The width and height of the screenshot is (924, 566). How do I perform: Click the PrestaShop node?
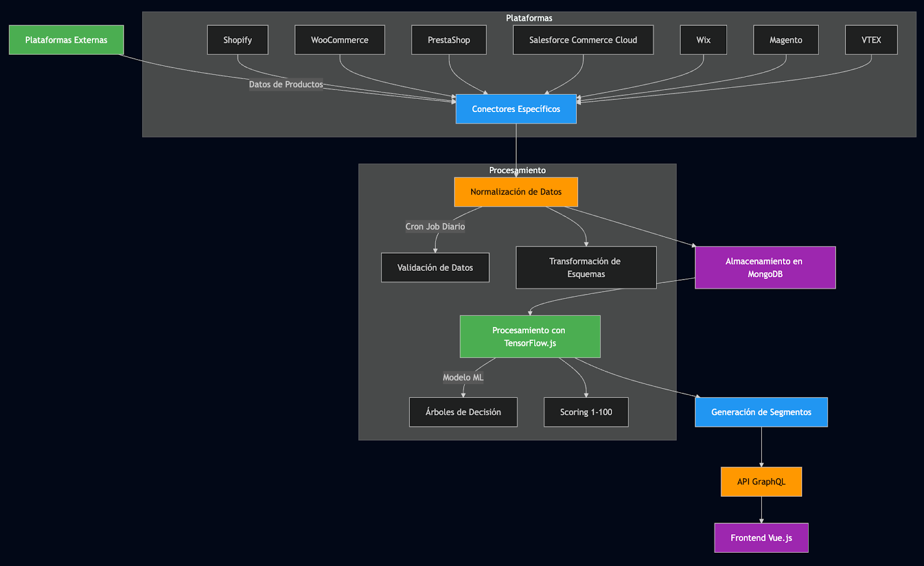click(x=449, y=40)
